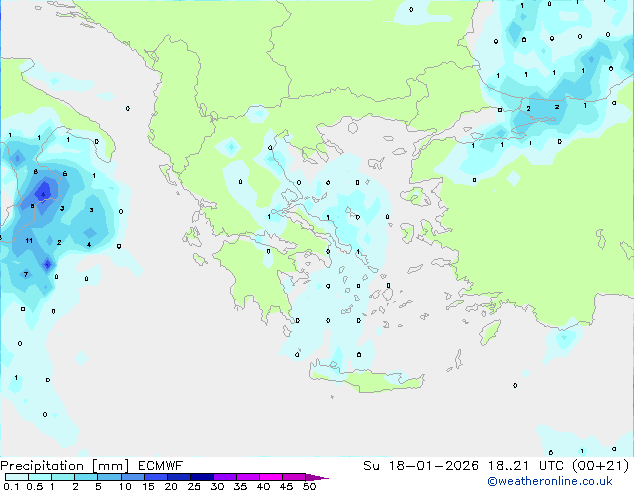This screenshot has height=490, width=634.
Task: Click the '50' legend scale label
Action: (x=310, y=486)
